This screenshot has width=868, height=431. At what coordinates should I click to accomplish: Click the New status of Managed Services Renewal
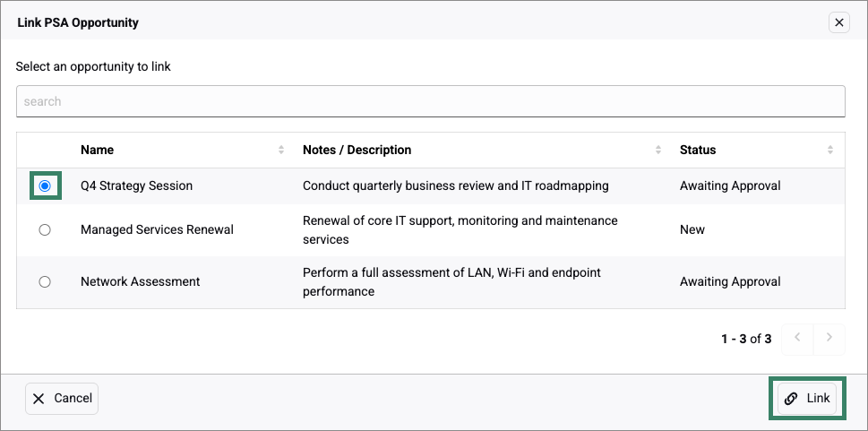(x=692, y=229)
